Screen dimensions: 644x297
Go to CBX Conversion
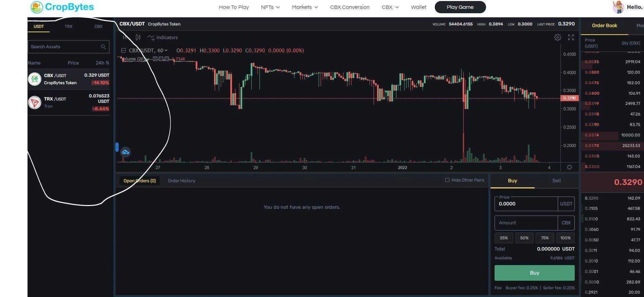(350, 7)
